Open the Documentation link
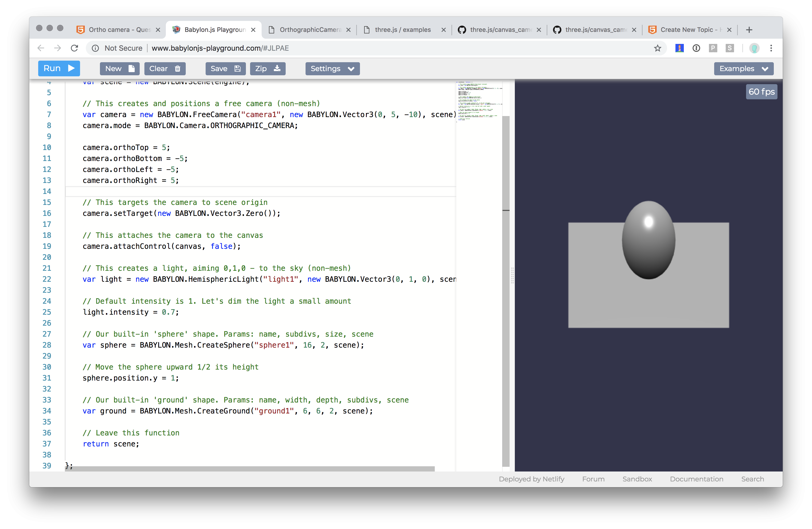This screenshot has height=529, width=812. tap(696, 479)
